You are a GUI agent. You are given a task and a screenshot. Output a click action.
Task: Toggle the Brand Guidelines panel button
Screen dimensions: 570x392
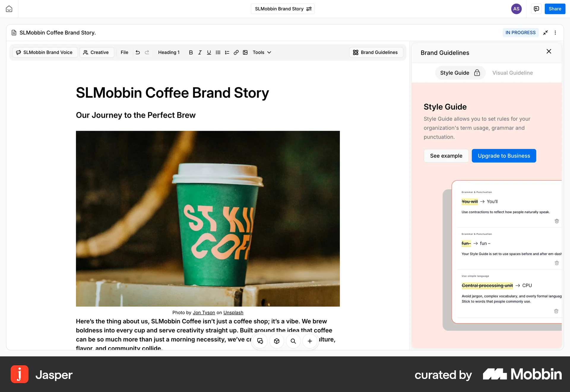point(376,53)
